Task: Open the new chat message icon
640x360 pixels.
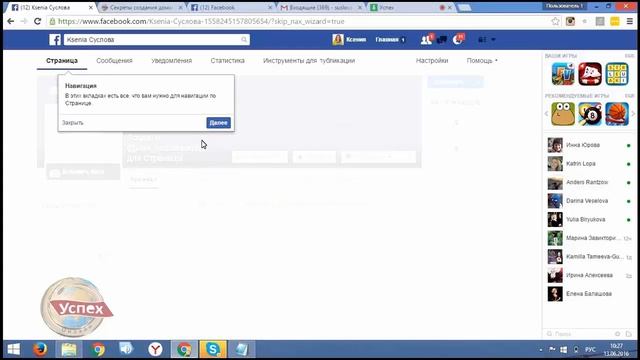Action: [x=629, y=334]
